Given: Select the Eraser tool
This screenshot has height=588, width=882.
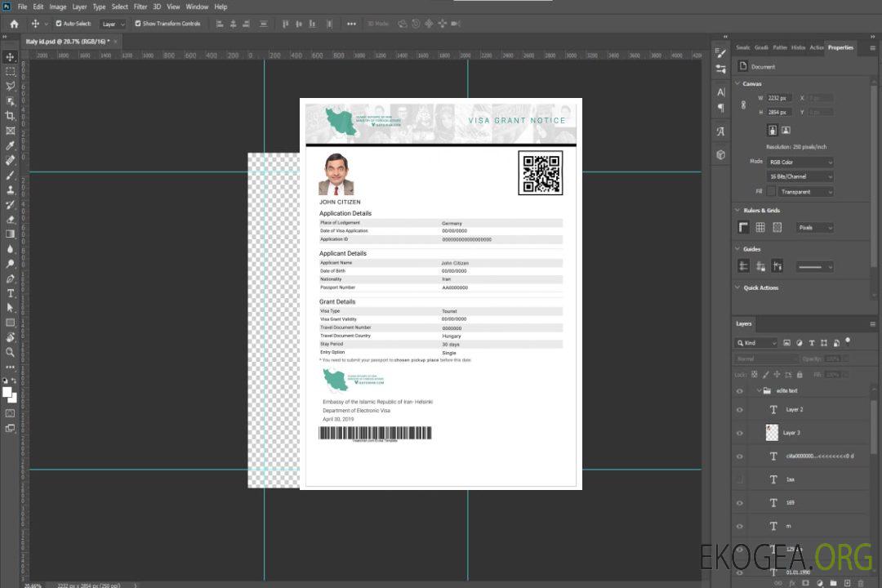Looking at the screenshot, I should 10,220.
